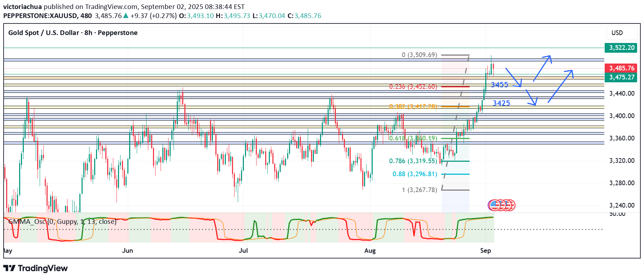This screenshot has height=278, width=644.
Task: Click the blue 3425 text annotation
Action: click(501, 103)
